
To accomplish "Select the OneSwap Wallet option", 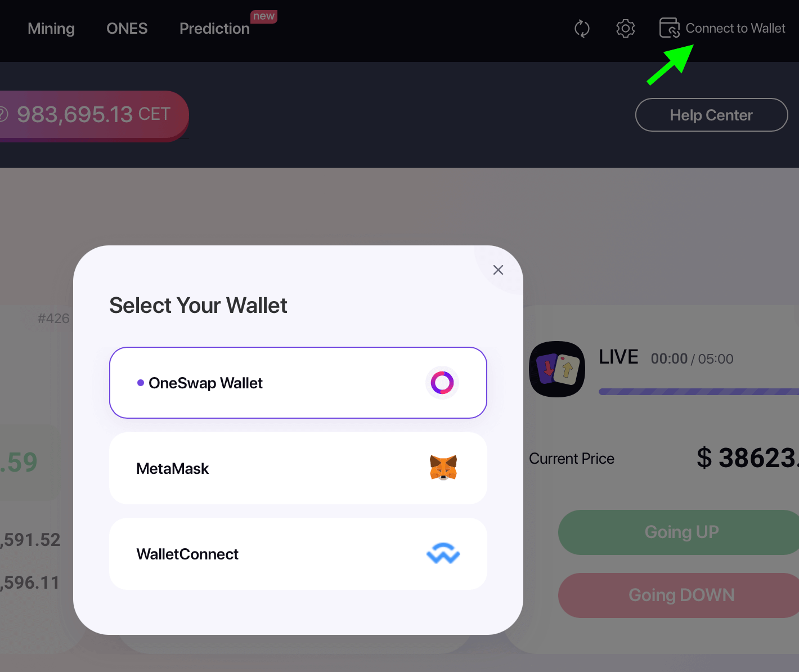I will point(298,383).
